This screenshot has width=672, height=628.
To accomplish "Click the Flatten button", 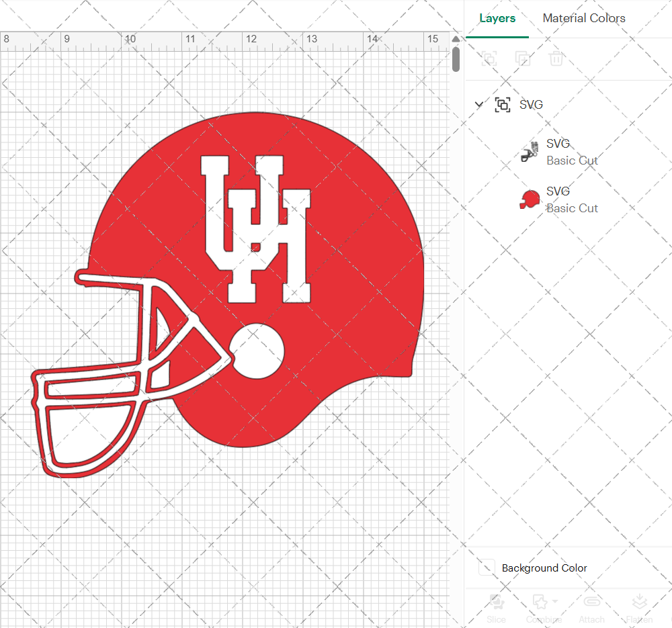I will (x=639, y=609).
